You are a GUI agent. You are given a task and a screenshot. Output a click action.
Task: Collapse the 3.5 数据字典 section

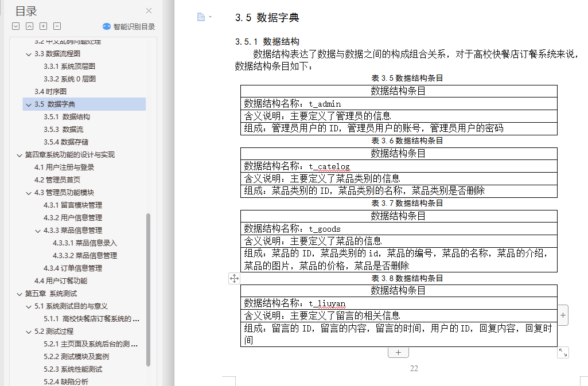tap(29, 104)
